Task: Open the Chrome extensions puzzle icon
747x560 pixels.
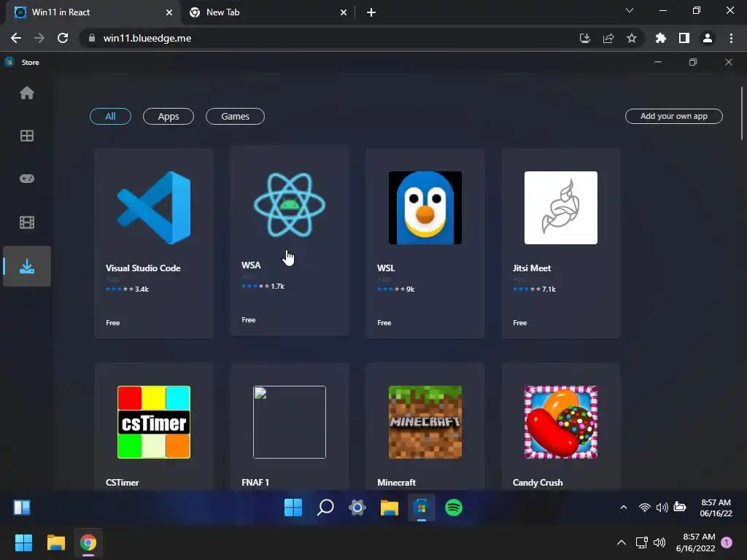Action: pos(661,38)
